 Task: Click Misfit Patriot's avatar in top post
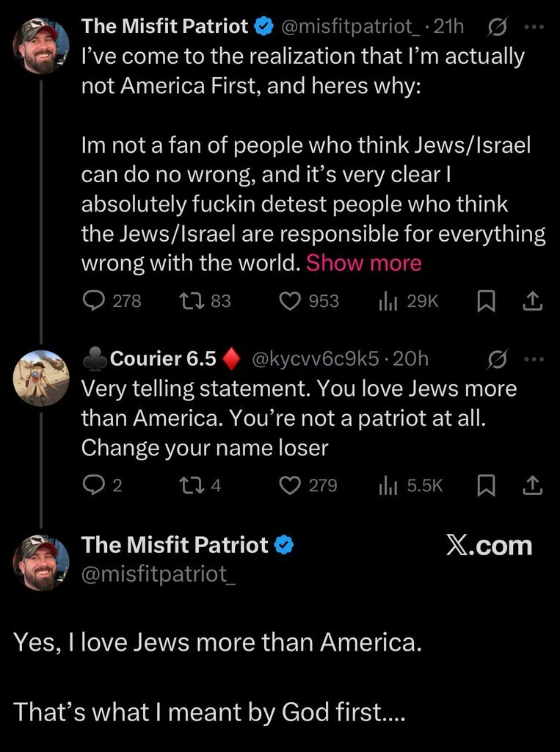point(41,46)
